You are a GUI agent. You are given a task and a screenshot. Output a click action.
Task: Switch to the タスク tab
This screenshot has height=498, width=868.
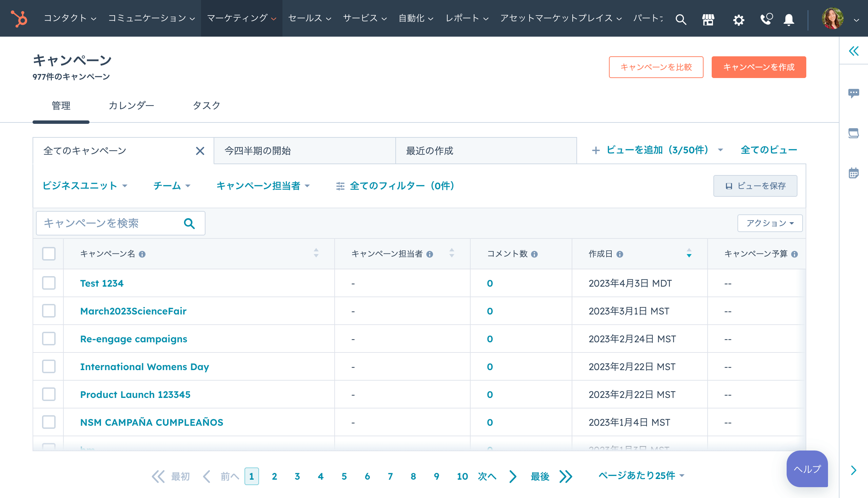coord(206,106)
